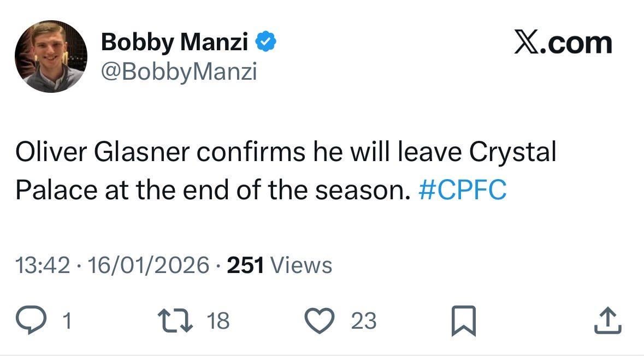Click the blue verified badge
The height and width of the screenshot is (356, 644).
(x=266, y=43)
